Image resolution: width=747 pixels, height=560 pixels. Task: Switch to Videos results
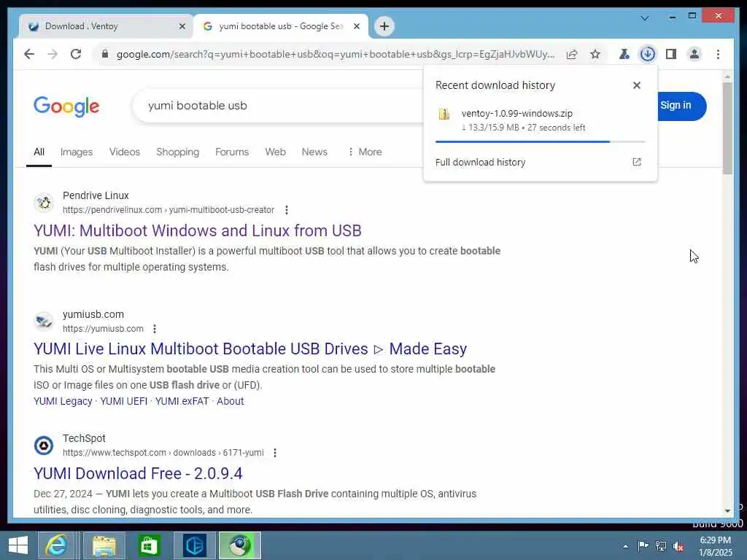(124, 152)
